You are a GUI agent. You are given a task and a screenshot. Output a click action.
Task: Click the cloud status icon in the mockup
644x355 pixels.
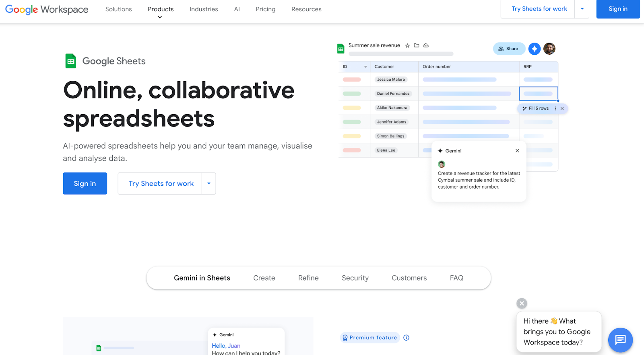(426, 45)
